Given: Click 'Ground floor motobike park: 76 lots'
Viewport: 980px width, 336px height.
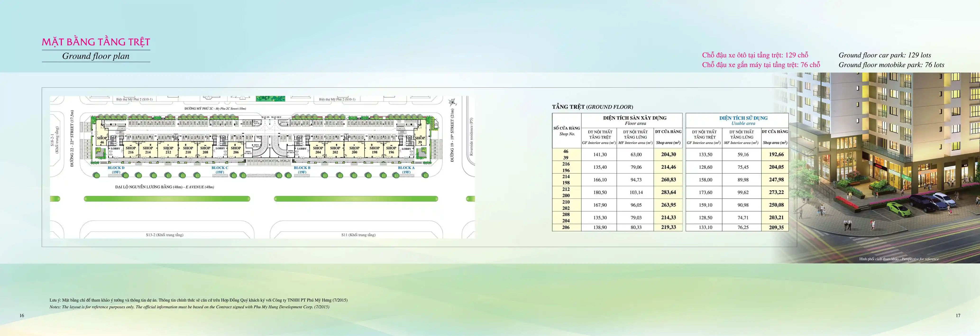Looking at the screenshot, I should [891, 65].
